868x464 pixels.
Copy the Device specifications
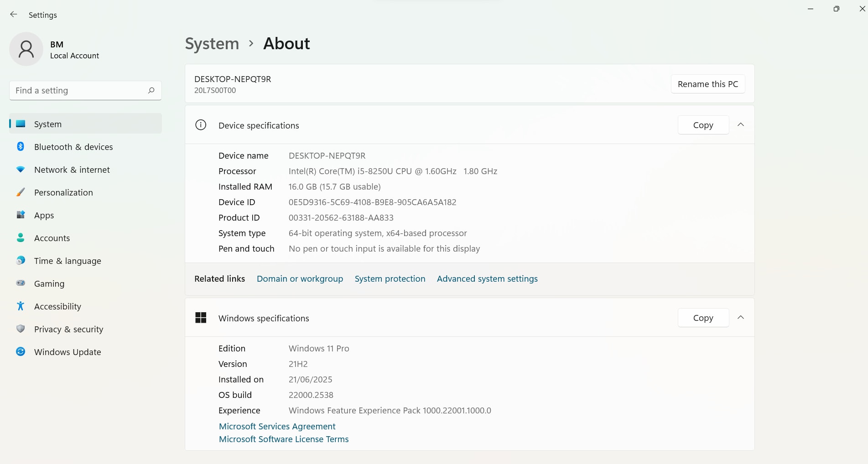pyautogui.click(x=703, y=125)
